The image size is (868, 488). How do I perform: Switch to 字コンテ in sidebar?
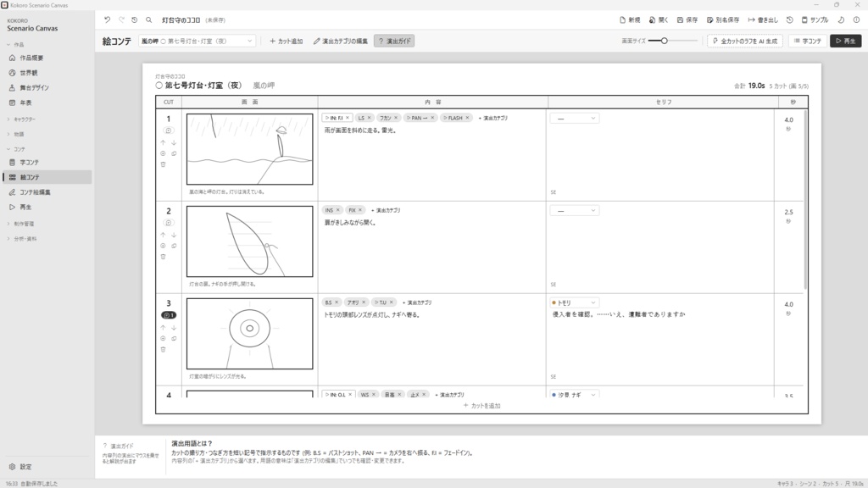pyautogui.click(x=47, y=162)
